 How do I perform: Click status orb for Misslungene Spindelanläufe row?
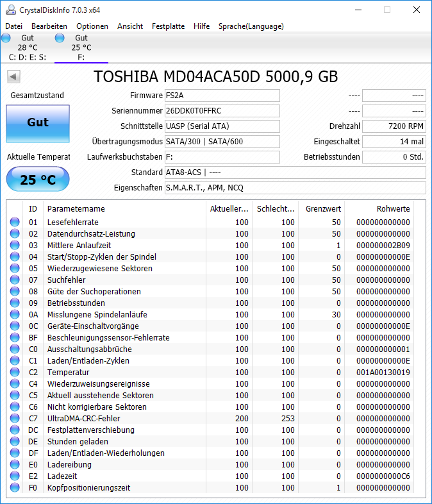point(15,315)
